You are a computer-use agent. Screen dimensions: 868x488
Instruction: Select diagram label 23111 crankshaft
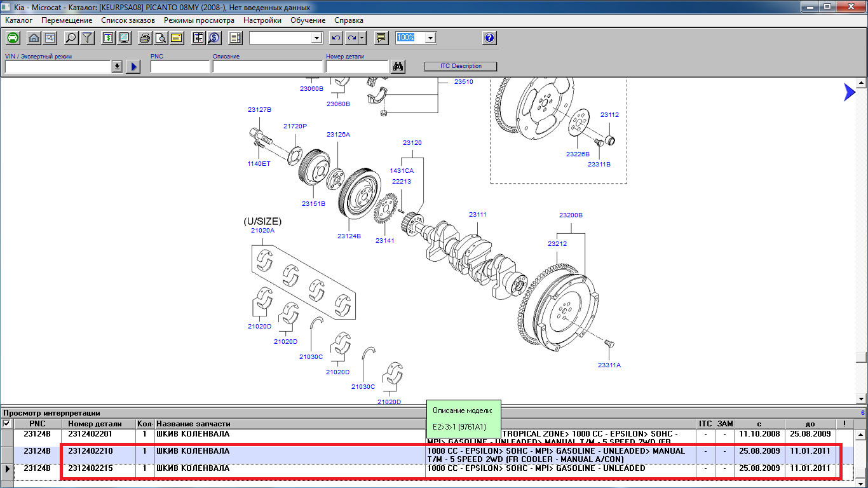pos(477,215)
